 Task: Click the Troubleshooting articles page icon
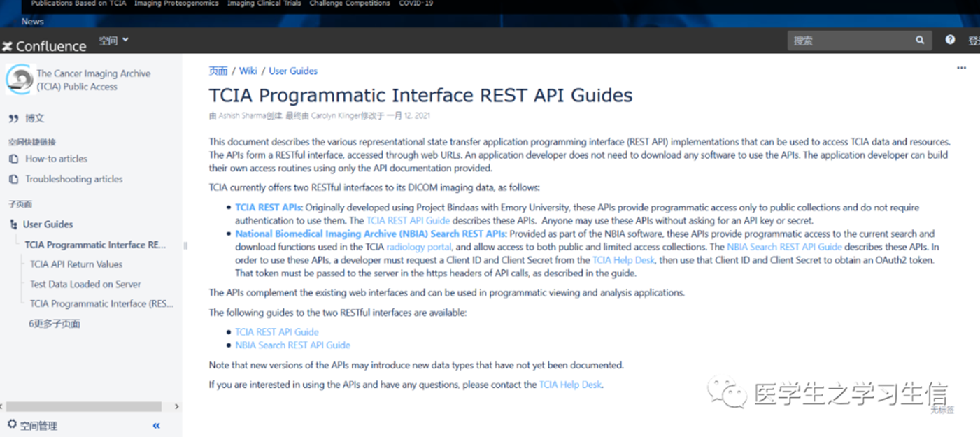[x=13, y=180]
